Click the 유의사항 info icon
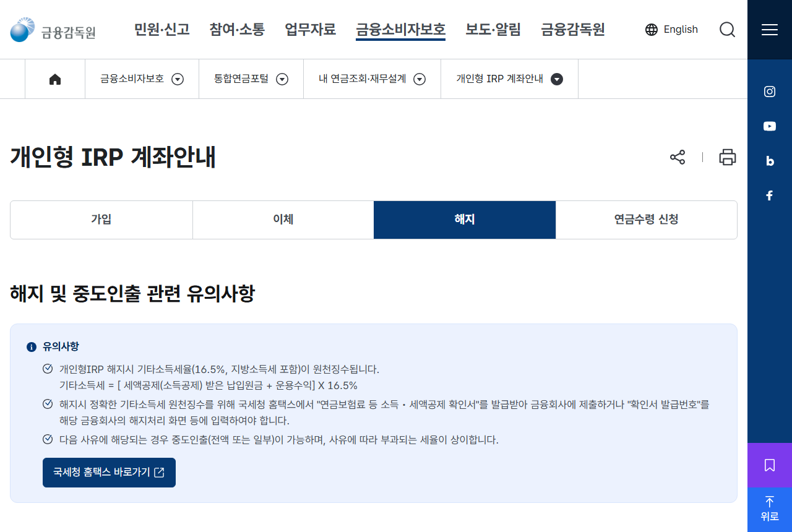792x532 pixels. 32,347
